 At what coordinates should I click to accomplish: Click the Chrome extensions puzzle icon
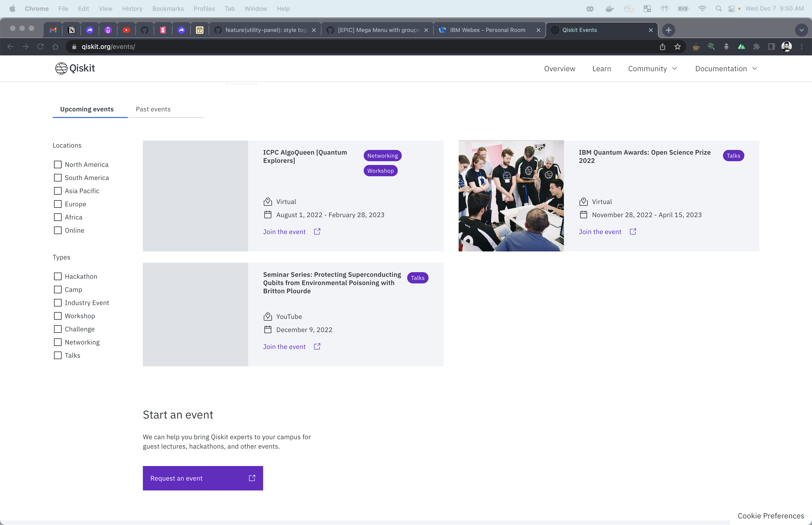pyautogui.click(x=757, y=47)
